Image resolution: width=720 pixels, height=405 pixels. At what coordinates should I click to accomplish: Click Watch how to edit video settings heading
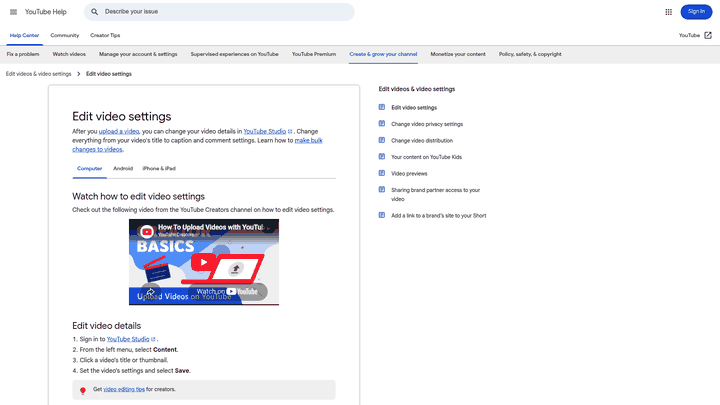(x=138, y=197)
